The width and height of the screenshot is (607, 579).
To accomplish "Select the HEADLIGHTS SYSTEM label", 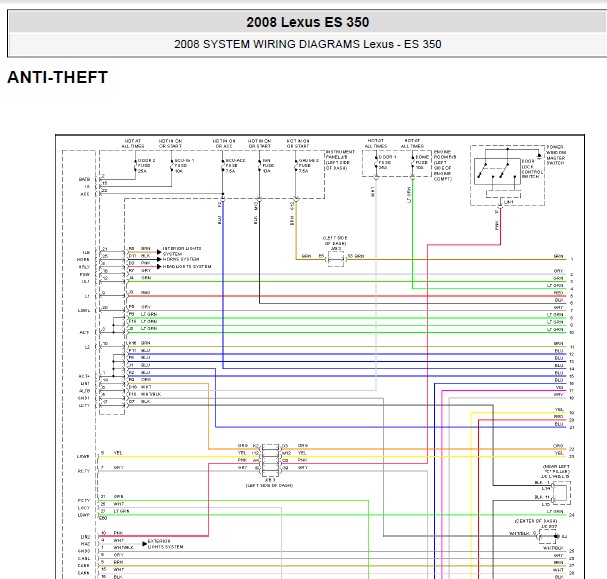I will (x=187, y=267).
